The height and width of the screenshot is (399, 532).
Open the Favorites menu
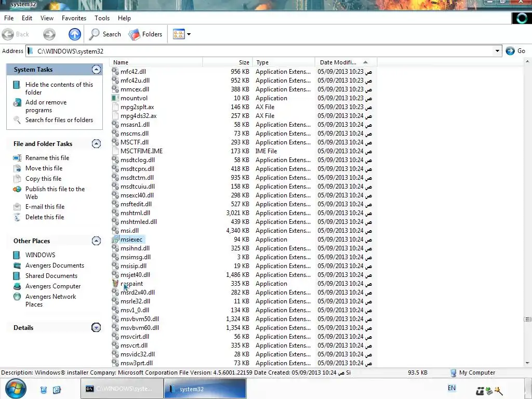[x=74, y=18]
